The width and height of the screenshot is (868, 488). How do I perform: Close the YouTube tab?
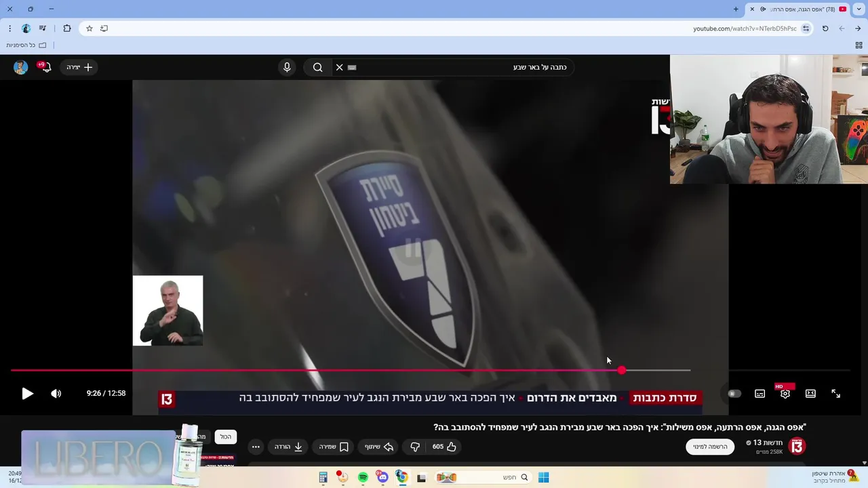pyautogui.click(x=752, y=9)
